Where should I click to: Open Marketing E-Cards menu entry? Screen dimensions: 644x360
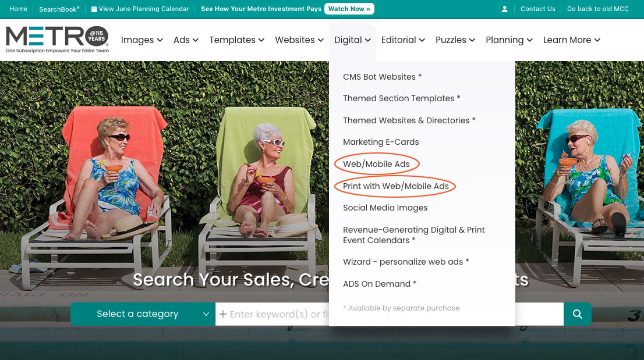[x=381, y=142]
